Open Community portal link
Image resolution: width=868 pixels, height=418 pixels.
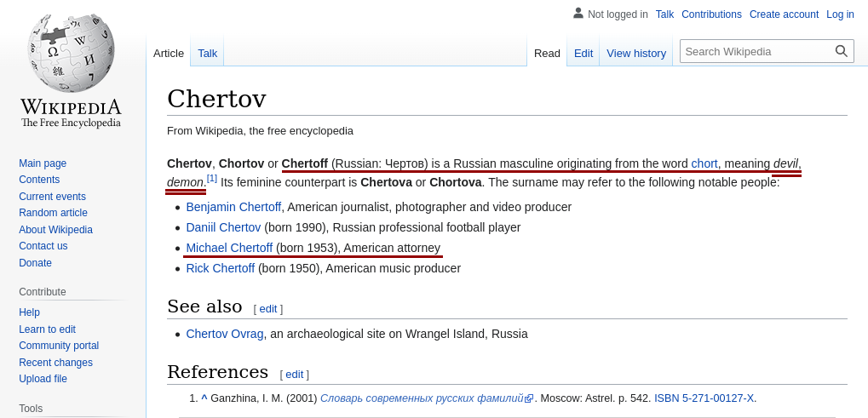pos(59,346)
